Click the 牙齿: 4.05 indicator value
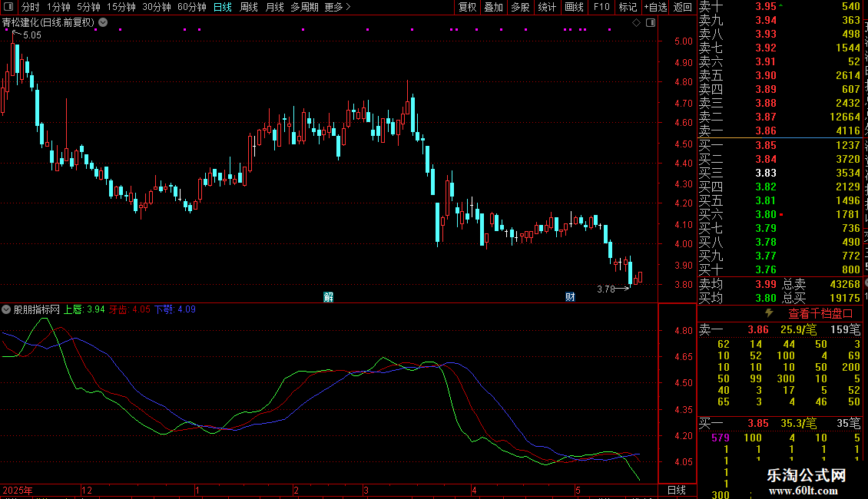The width and height of the screenshot is (868, 499). 130,309
